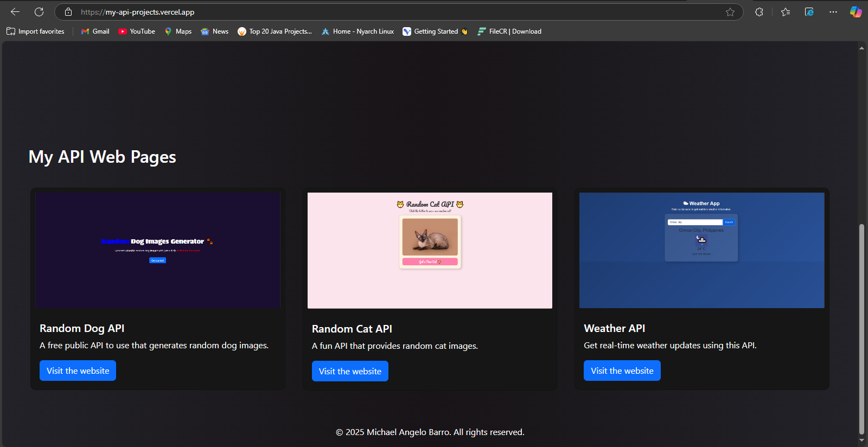Click the Weather App preview thumbnail

701,250
